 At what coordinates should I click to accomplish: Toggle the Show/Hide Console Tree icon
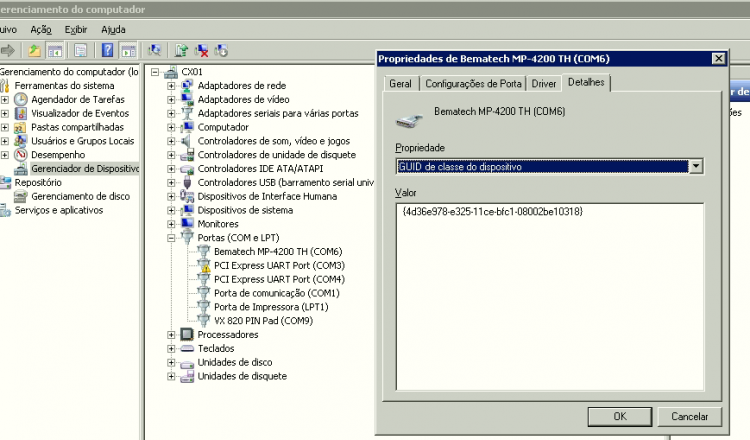[55, 50]
